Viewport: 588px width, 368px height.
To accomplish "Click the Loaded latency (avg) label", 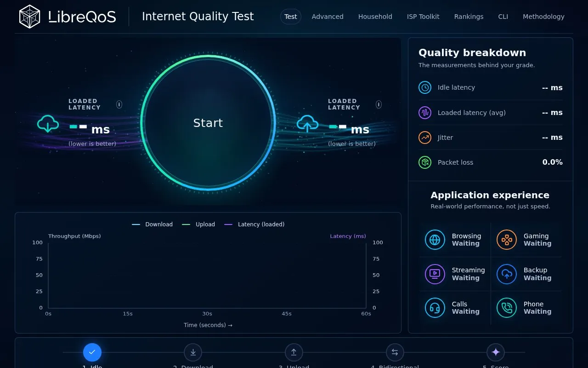I will coord(472,113).
